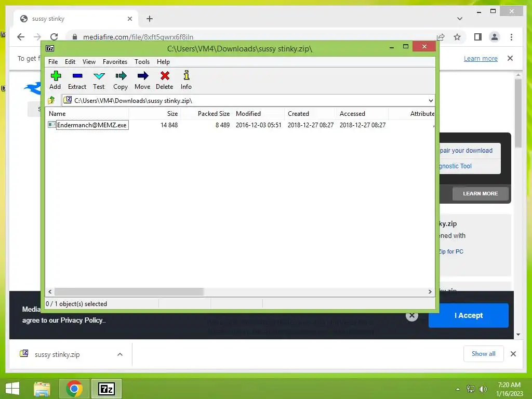
Task: Go back in Chrome browser
Action: point(21,37)
